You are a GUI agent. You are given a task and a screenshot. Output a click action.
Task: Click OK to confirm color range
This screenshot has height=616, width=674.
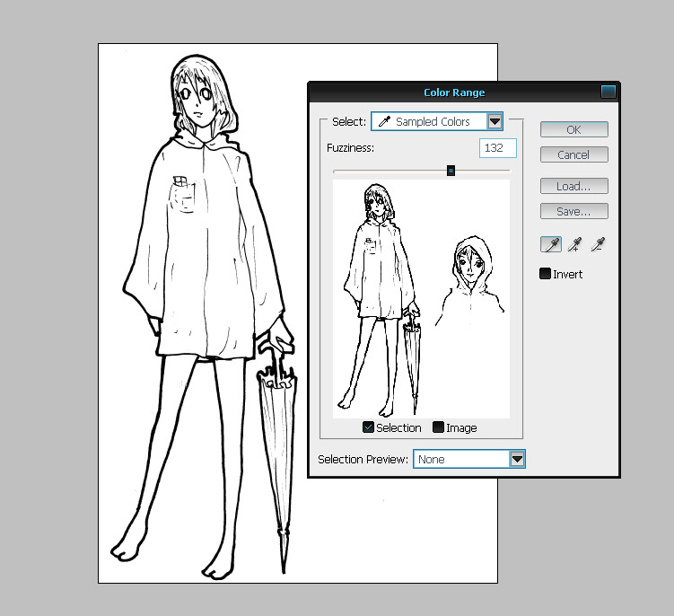pos(573,129)
